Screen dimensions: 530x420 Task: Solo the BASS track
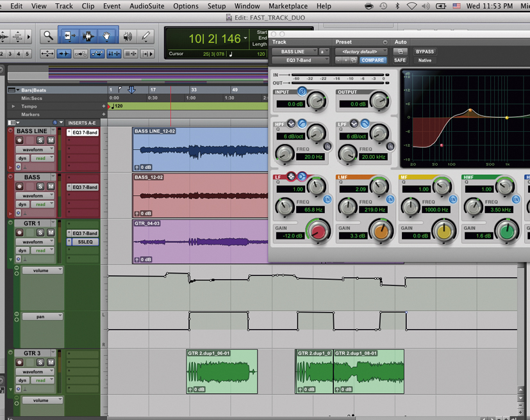[x=40, y=186]
